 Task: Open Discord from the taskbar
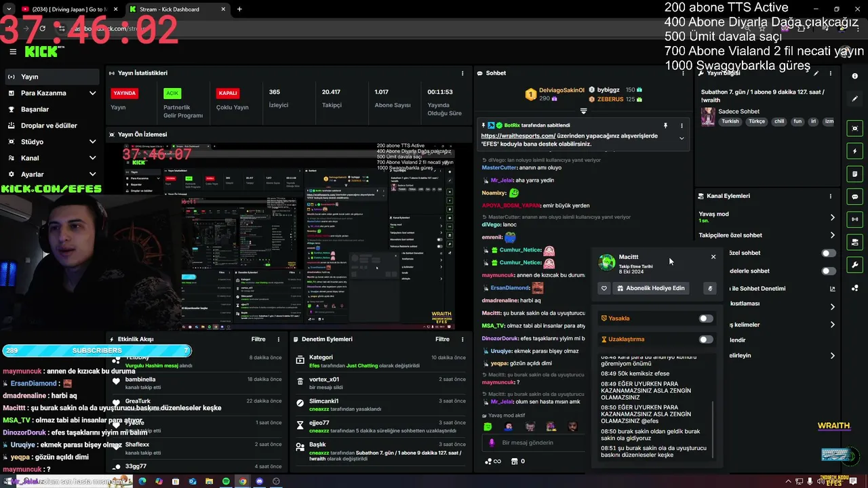coord(259,481)
